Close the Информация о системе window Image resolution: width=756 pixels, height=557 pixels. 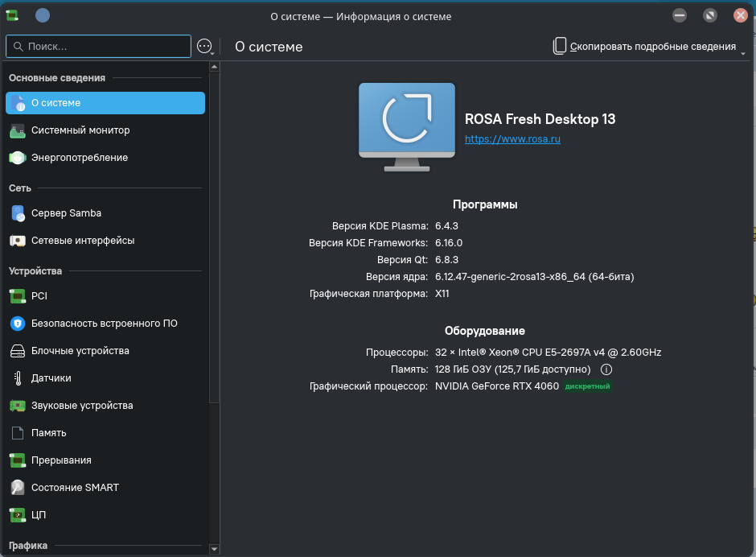740,15
